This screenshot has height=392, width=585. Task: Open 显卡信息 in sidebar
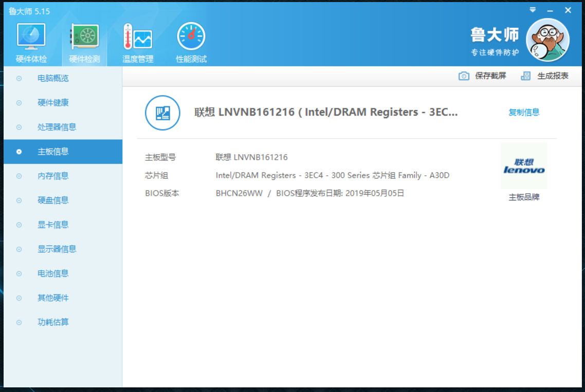point(53,225)
